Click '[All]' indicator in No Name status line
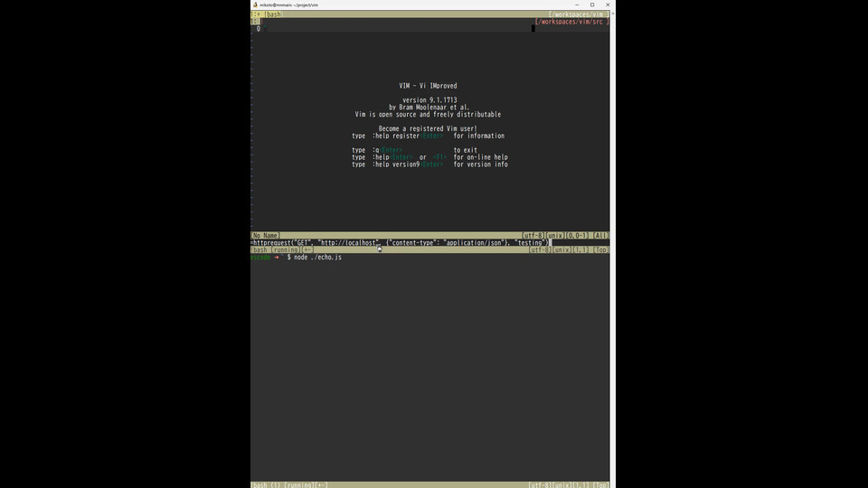This screenshot has width=868, height=488. [600, 236]
